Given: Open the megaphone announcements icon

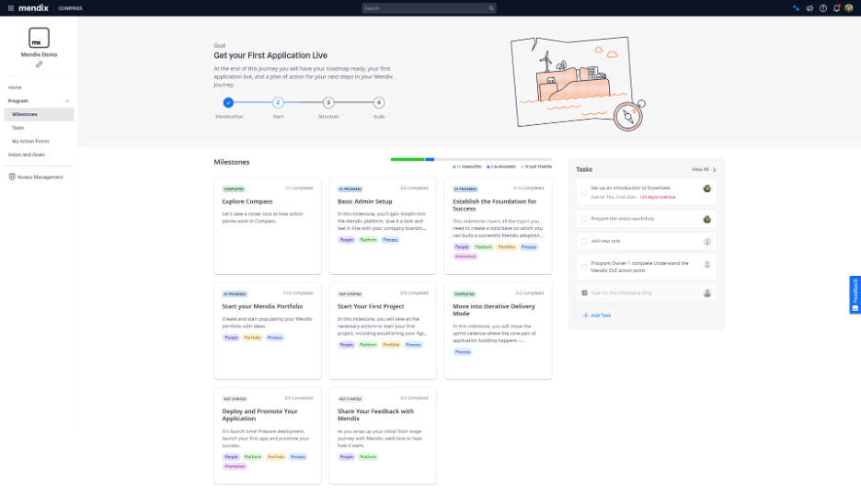Looking at the screenshot, I should 809,8.
